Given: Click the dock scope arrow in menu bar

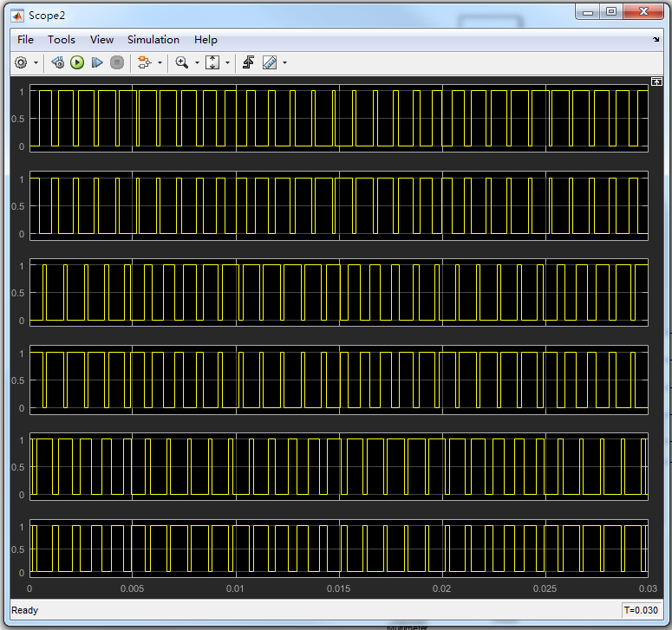Looking at the screenshot, I should click(656, 39).
